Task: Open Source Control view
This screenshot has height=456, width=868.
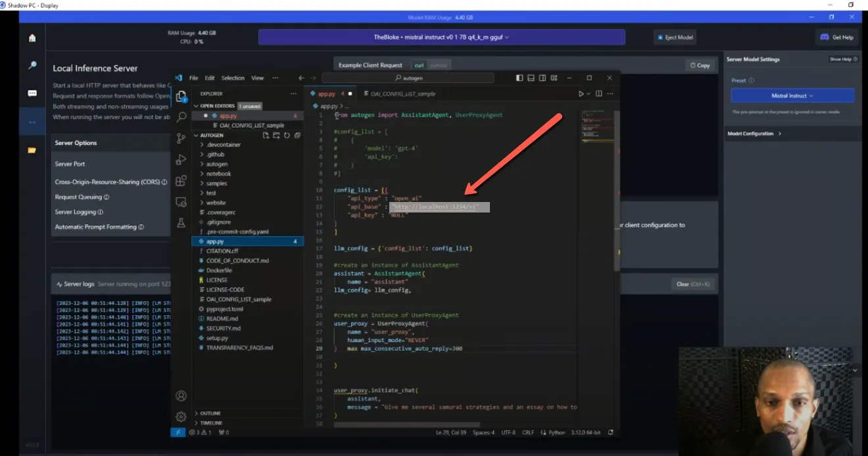Action: pyautogui.click(x=181, y=138)
